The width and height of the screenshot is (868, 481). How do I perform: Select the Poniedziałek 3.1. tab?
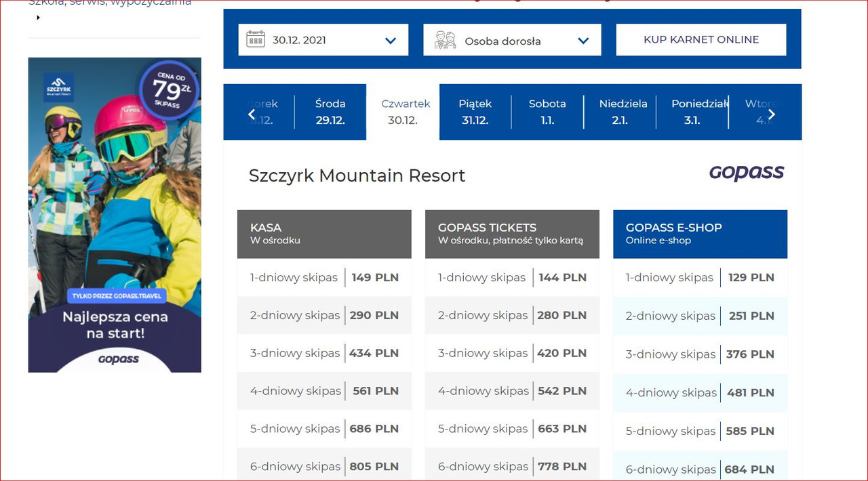[692, 112]
